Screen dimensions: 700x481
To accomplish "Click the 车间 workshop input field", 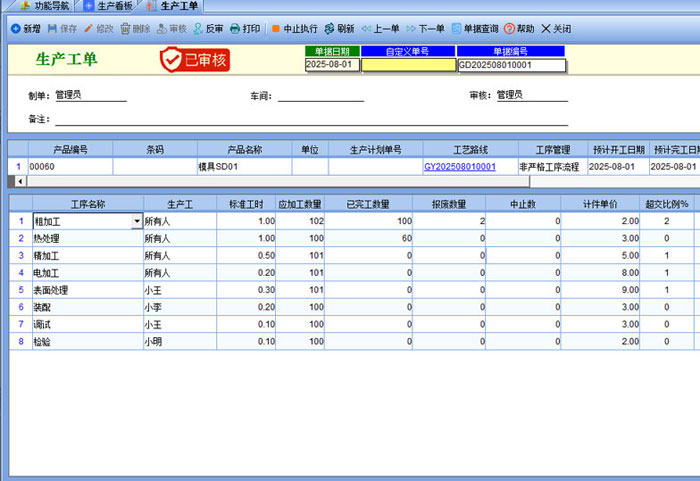I will click(x=320, y=96).
